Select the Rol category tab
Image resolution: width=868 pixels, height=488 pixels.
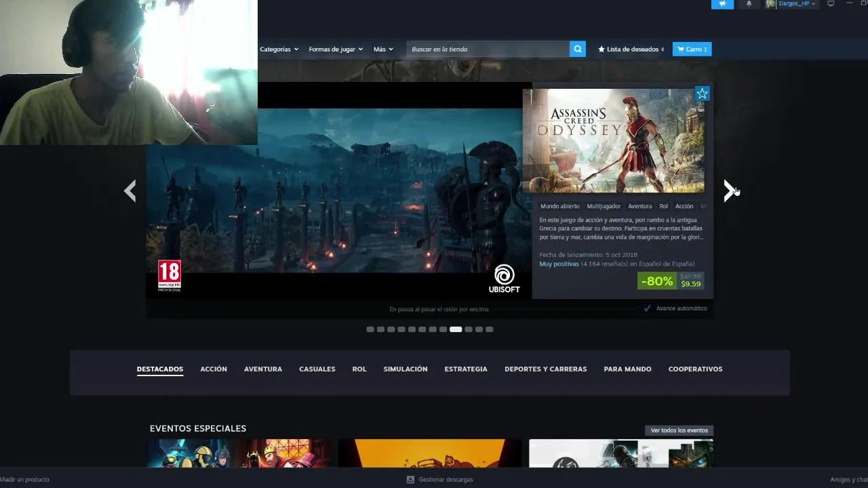(x=359, y=369)
